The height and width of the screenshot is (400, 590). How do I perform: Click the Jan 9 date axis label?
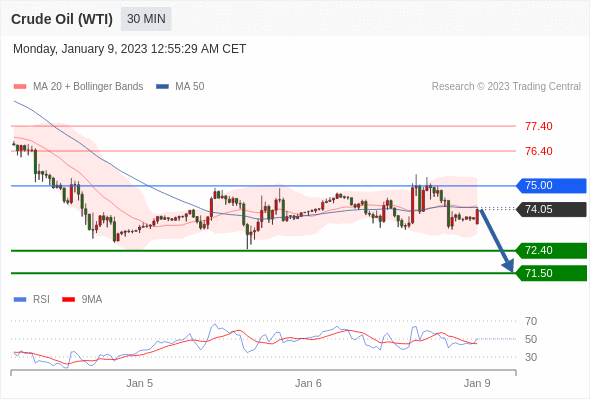[x=477, y=383]
